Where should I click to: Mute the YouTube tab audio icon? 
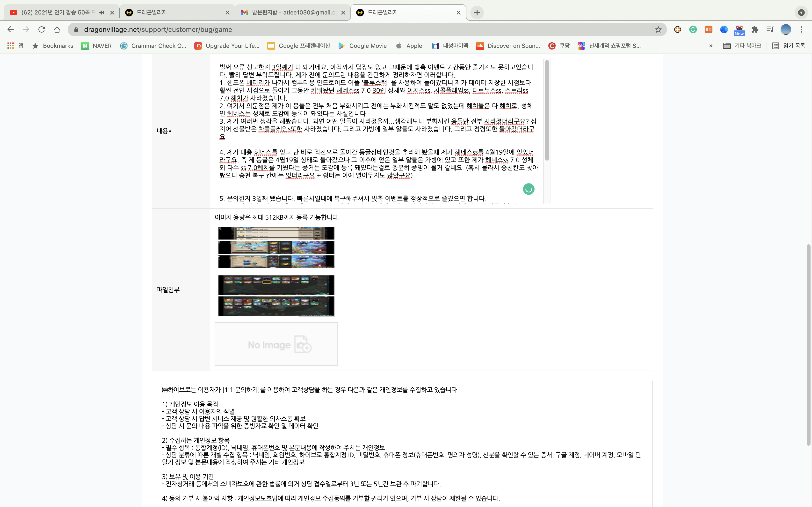click(x=101, y=12)
